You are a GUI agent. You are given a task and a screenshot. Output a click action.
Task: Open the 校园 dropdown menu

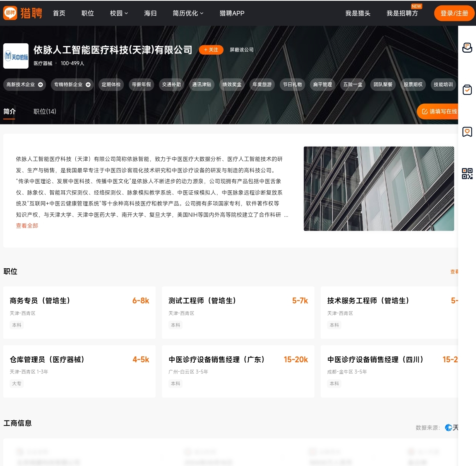coord(119,13)
